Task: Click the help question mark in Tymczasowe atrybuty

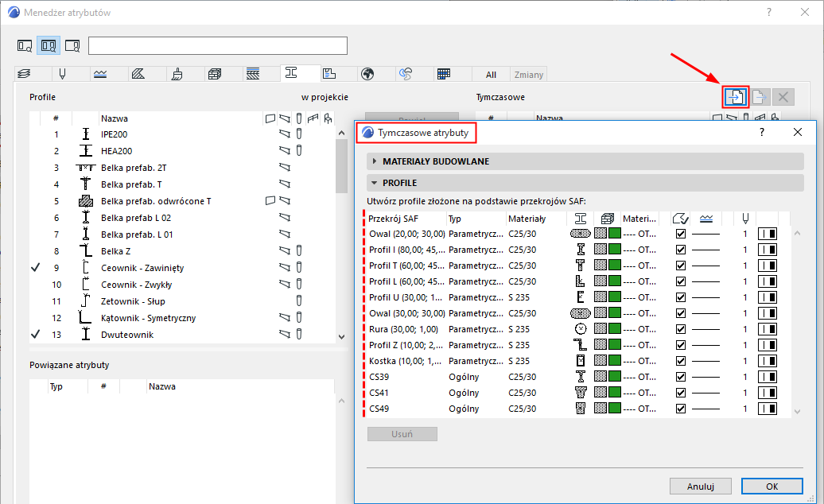Action: point(761,133)
